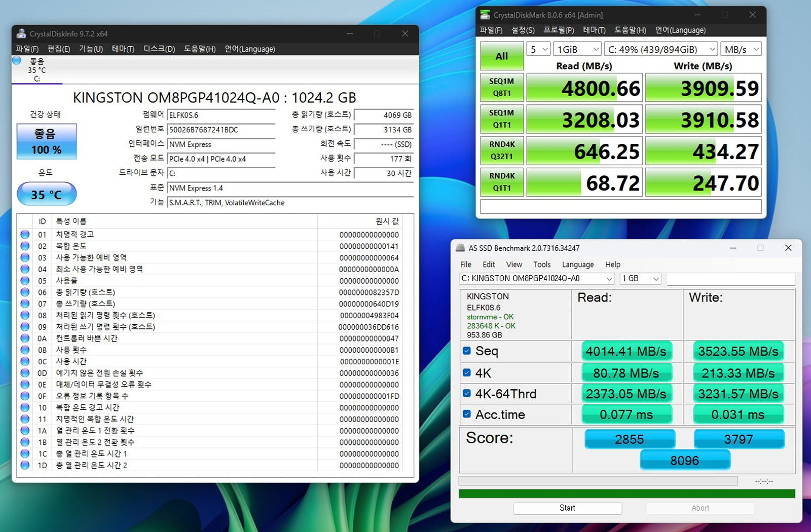Viewport: 811px width, 532px height.
Task: Start the SEQ1M Q1T1 test
Action: click(x=502, y=119)
